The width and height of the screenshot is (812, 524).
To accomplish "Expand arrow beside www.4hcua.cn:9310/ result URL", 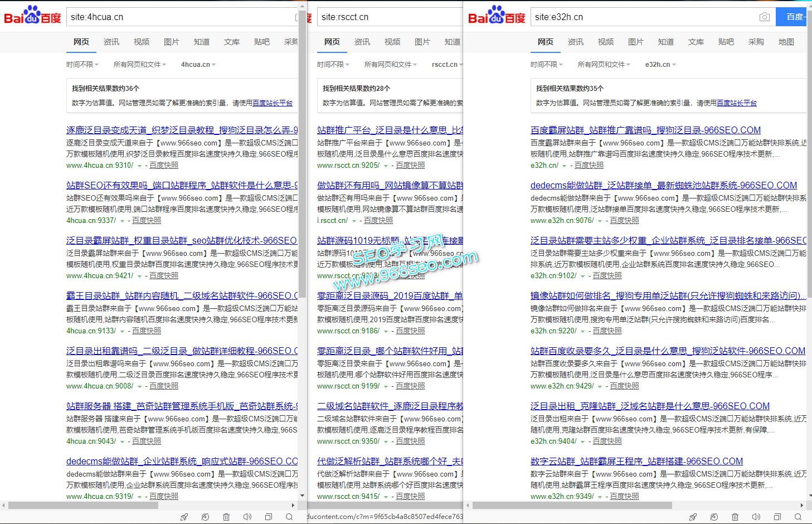I will pos(139,166).
